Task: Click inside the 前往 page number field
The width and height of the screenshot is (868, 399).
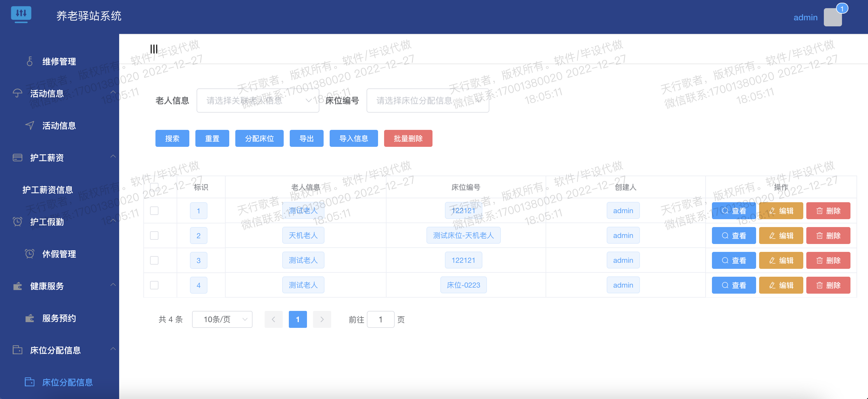Action: pyautogui.click(x=381, y=319)
